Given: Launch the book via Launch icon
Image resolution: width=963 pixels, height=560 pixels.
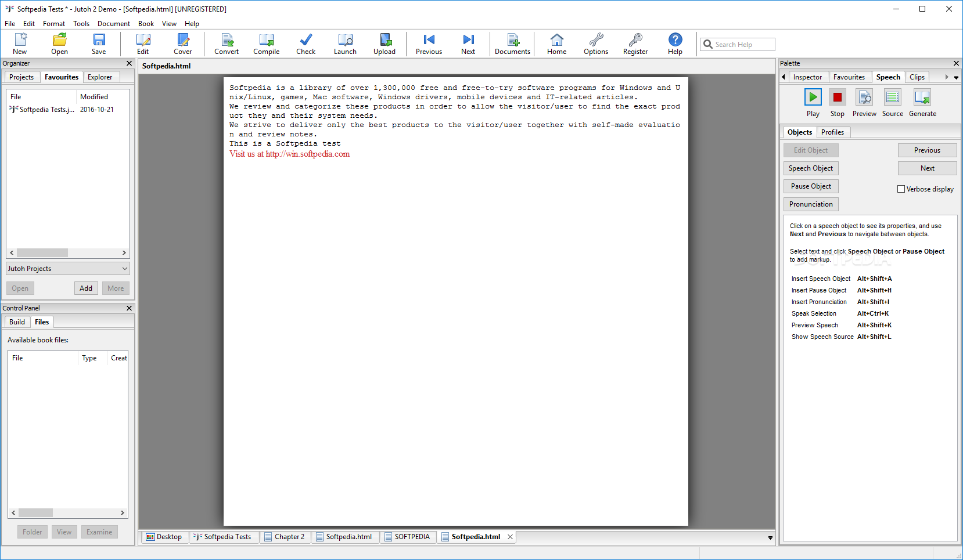Looking at the screenshot, I should point(346,44).
